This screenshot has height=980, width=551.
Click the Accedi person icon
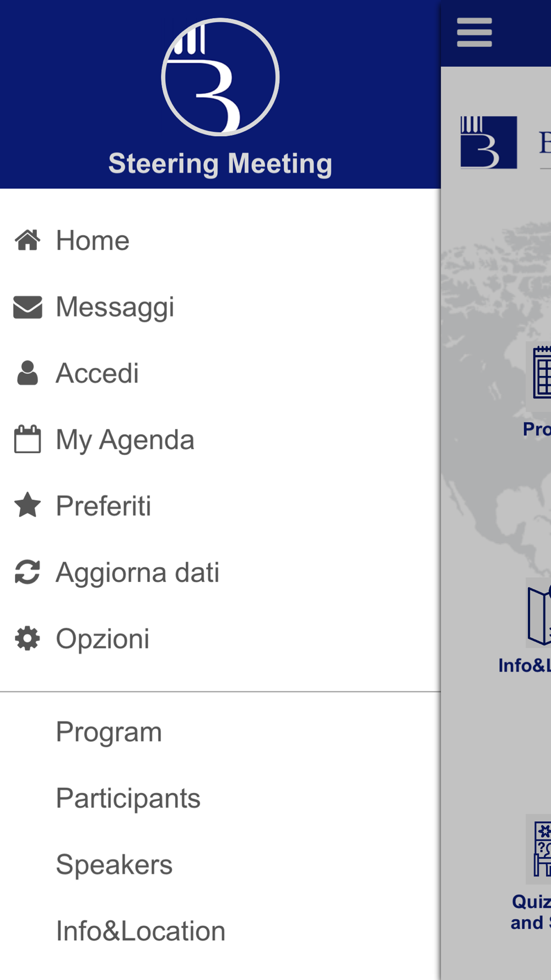(x=28, y=373)
